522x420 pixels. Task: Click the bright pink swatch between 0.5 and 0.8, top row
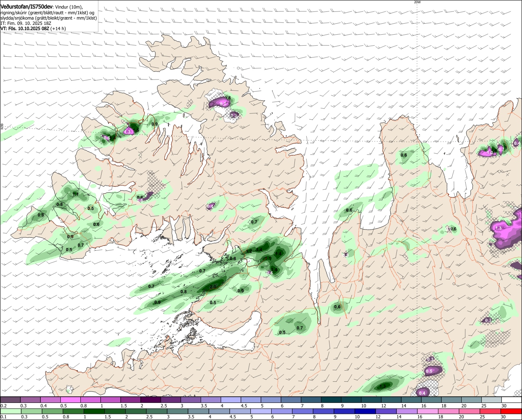71,400
